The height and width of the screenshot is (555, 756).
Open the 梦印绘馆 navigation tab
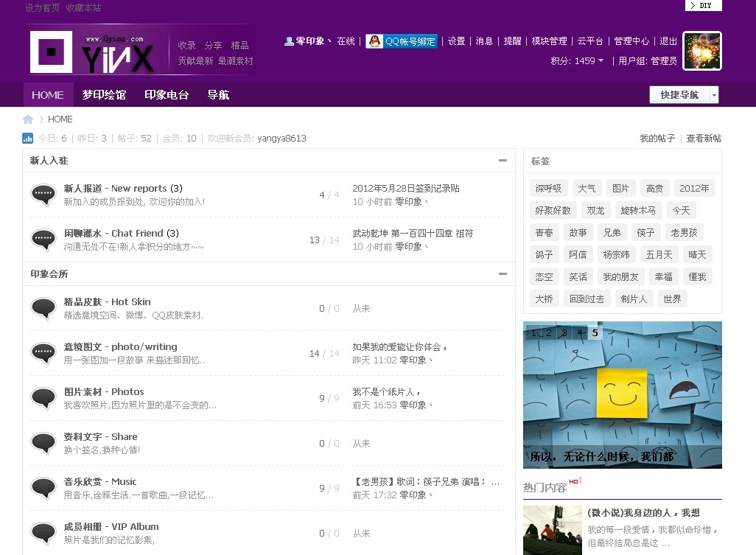click(x=104, y=95)
